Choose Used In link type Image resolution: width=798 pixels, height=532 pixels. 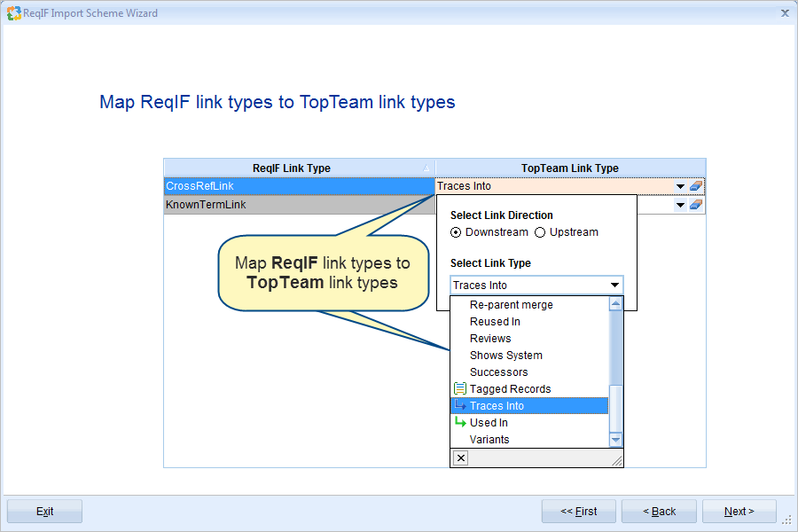[529, 422]
